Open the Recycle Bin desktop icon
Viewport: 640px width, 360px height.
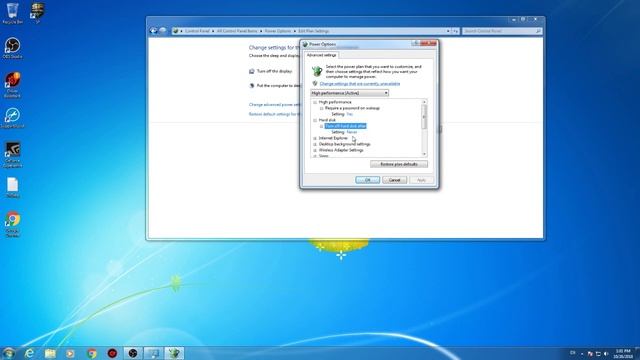point(12,13)
